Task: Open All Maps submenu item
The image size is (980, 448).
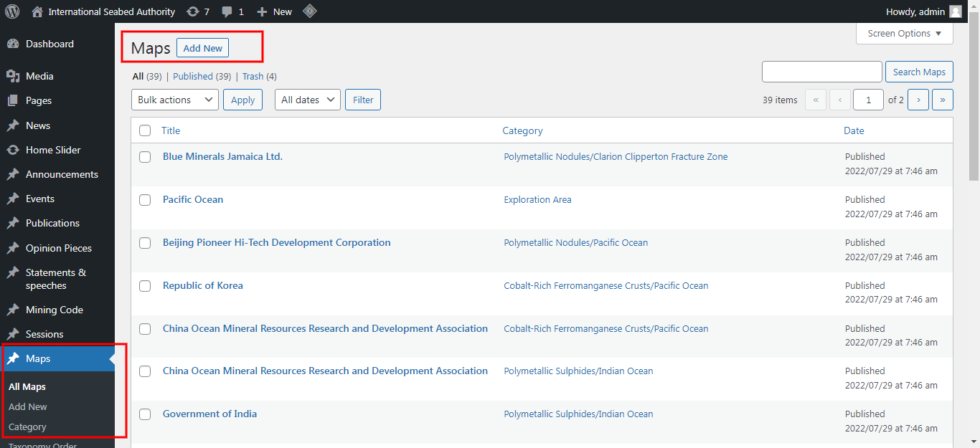Action: click(27, 386)
